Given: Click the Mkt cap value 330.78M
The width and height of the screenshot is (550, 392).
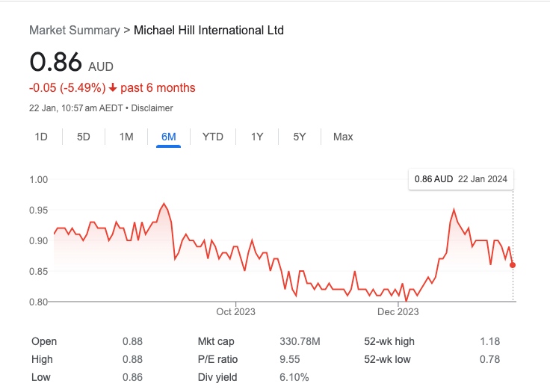Looking at the screenshot, I should click(x=300, y=341).
